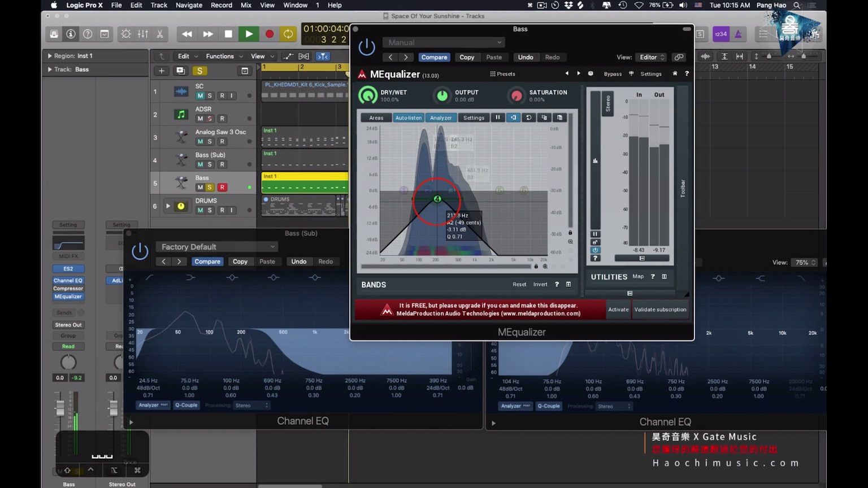Open the Mix menu

click(246, 5)
